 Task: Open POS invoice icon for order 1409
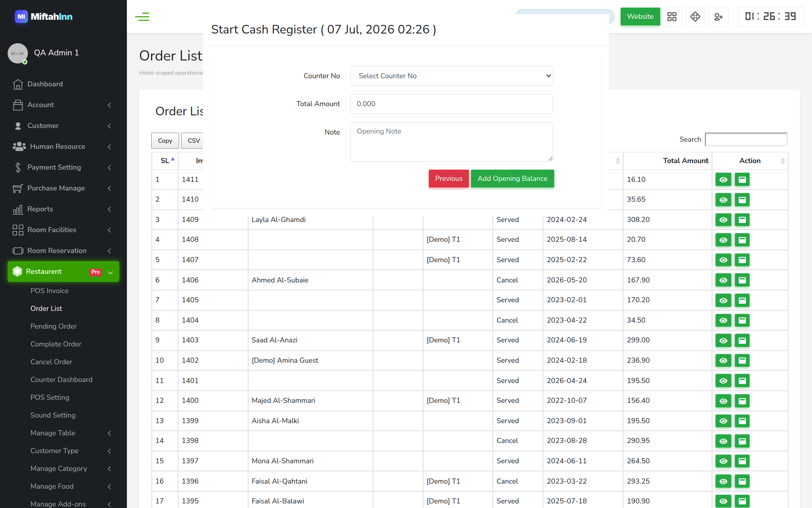[x=742, y=220]
